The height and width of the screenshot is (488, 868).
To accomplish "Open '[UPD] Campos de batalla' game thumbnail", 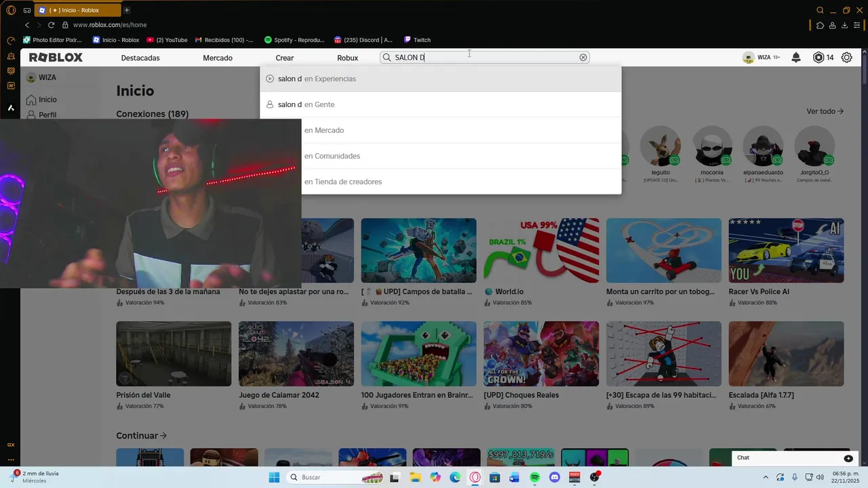I will 418,250.
